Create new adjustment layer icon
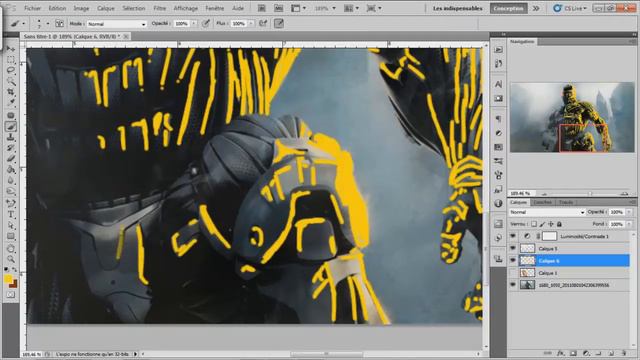This screenshot has width=640, height=360. pos(586,353)
